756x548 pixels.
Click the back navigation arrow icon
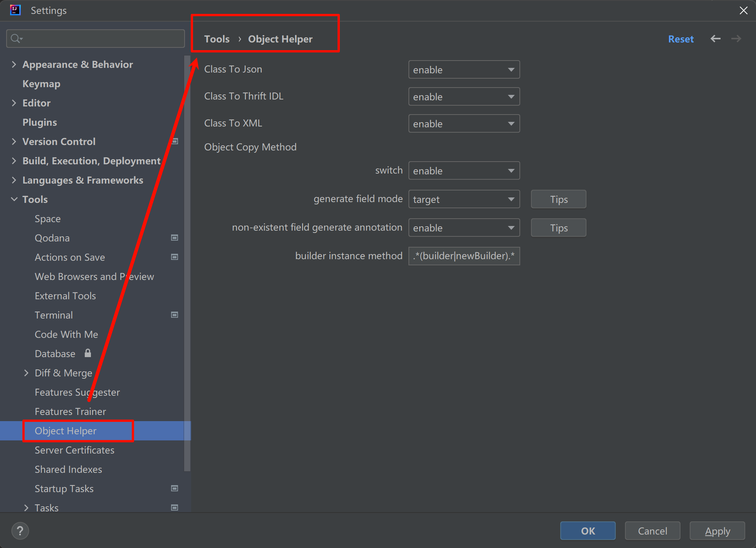coord(715,39)
